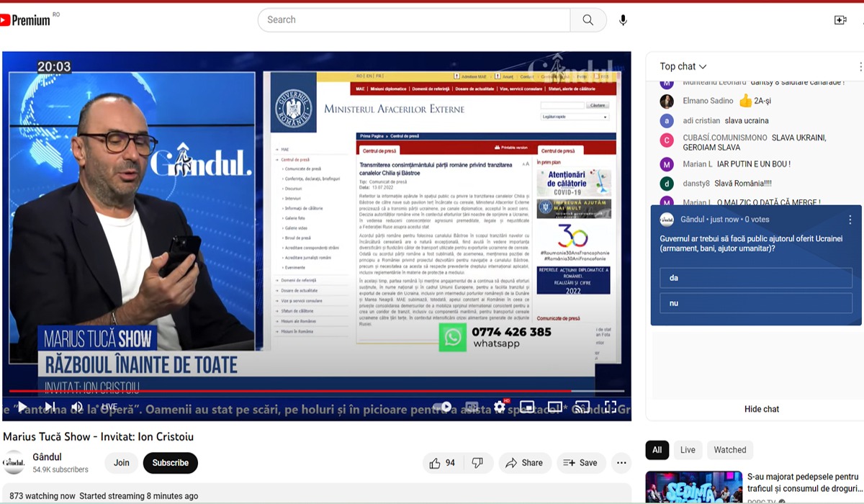
Task: Open the Gândul channel name link
Action: tap(48, 457)
